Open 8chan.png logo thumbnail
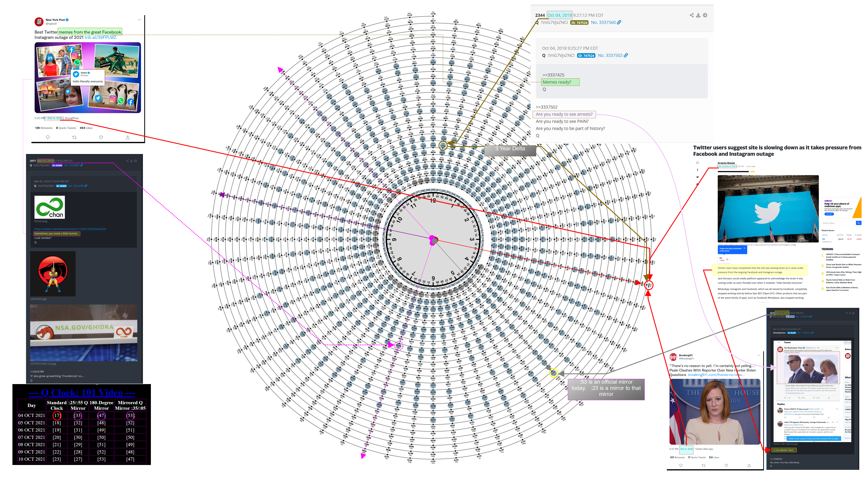 point(50,207)
